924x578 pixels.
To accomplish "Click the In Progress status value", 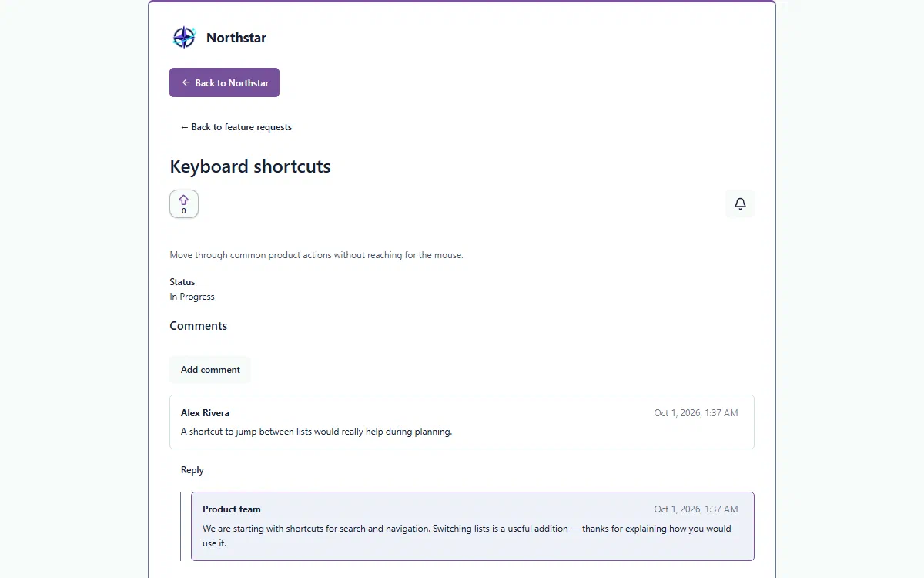I will point(192,297).
